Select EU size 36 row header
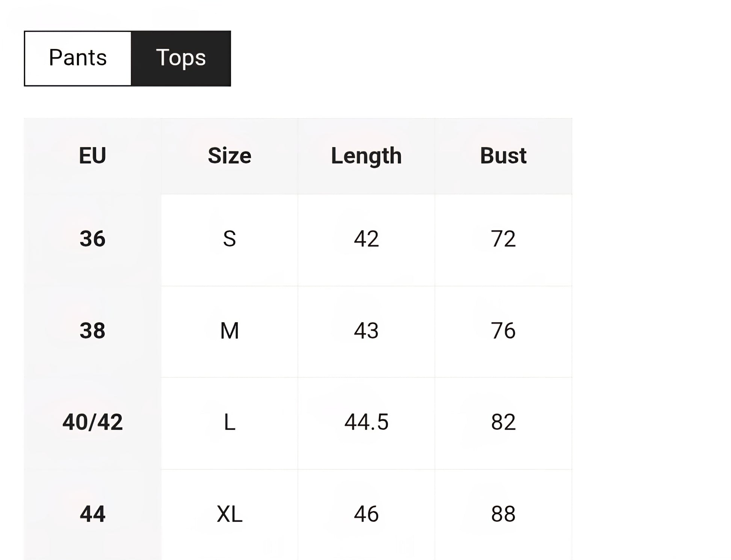Image resolution: width=731 pixels, height=560 pixels. tap(92, 239)
